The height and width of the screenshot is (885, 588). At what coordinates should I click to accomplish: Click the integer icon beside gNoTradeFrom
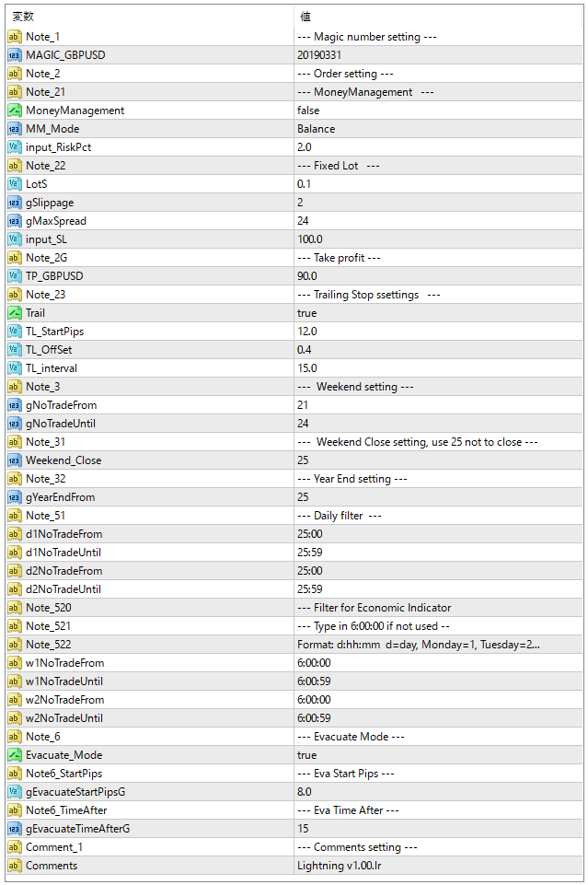pyautogui.click(x=15, y=405)
